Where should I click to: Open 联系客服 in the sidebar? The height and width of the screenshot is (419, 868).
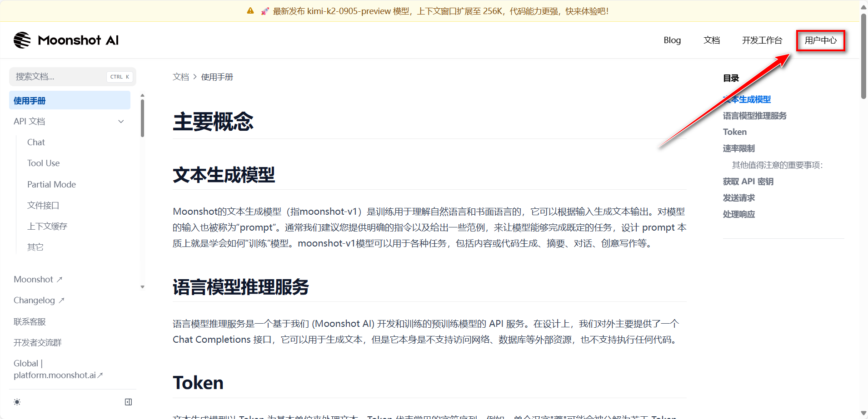click(x=30, y=321)
